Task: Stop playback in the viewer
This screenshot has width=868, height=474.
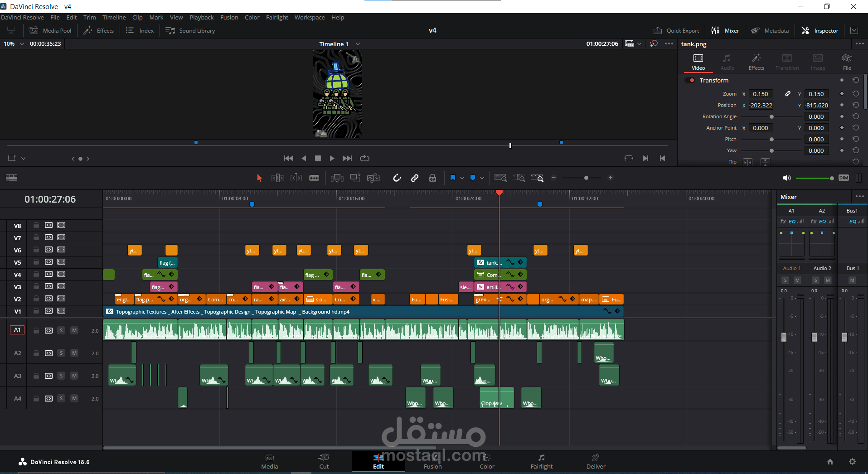Action: tap(318, 158)
